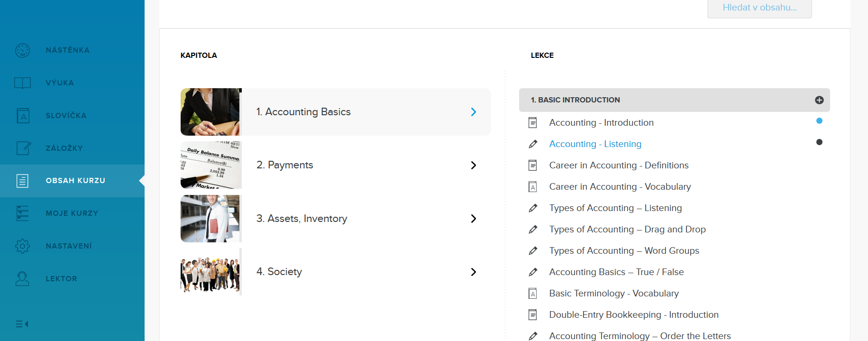Click the Slovíčka vocabulary icon in sidebar
Image resolution: width=868 pixels, height=341 pixels.
(23, 116)
